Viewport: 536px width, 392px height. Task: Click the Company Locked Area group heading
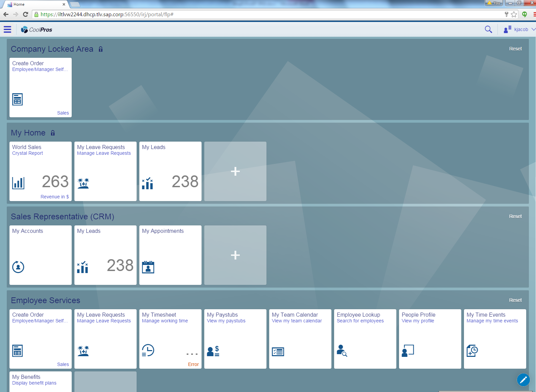pos(52,49)
